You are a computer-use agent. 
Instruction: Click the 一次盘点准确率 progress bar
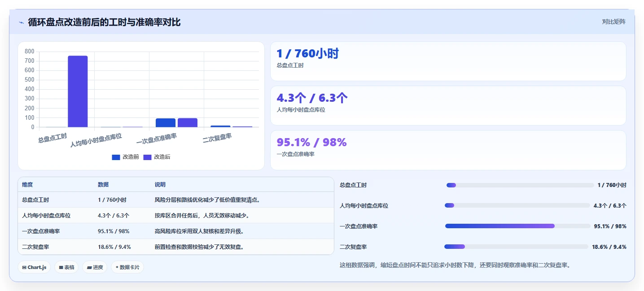pos(518,226)
